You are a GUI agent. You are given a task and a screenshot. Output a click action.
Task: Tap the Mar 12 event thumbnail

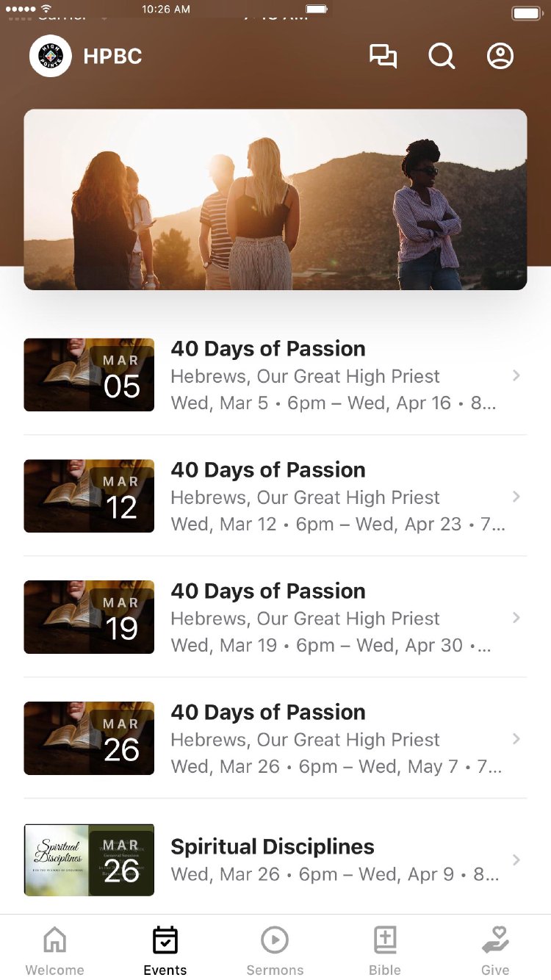89,496
